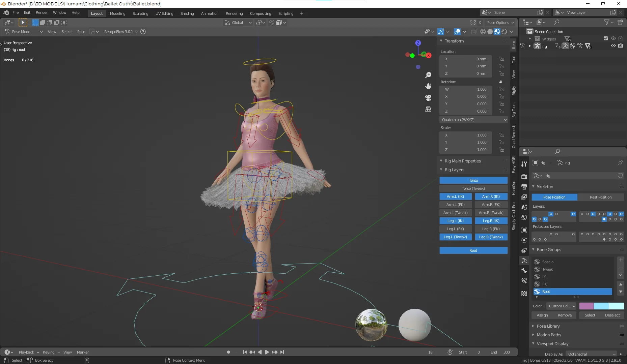Open the outliner filter funnel
Image resolution: width=627 pixels, height=364 pixels.
[x=607, y=22]
